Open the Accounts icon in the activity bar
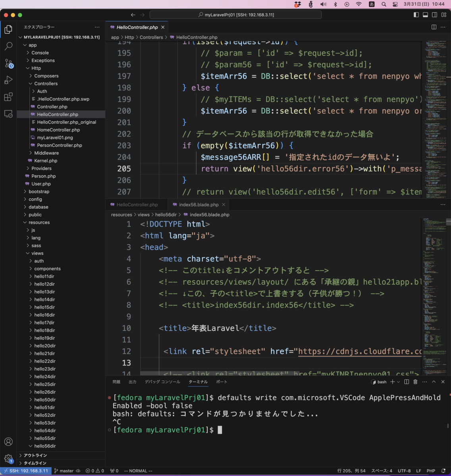The height and width of the screenshot is (476, 451). click(x=9, y=441)
